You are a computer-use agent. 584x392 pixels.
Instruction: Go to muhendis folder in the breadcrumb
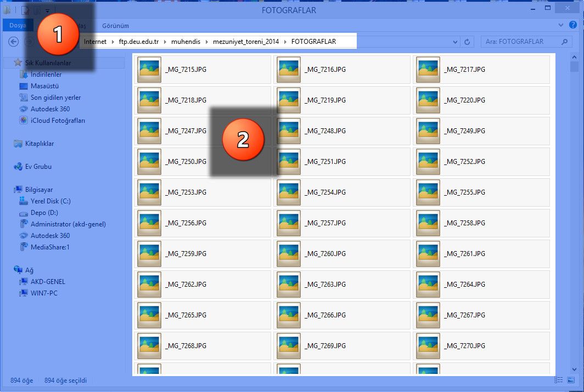pos(186,42)
